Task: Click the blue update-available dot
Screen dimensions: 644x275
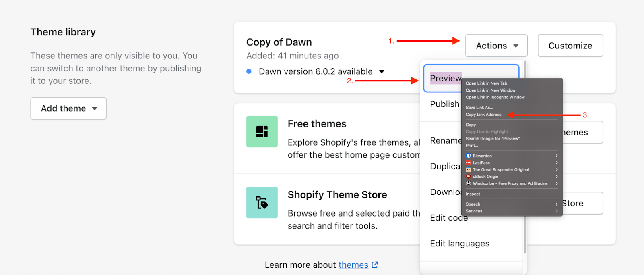Action: [x=249, y=71]
